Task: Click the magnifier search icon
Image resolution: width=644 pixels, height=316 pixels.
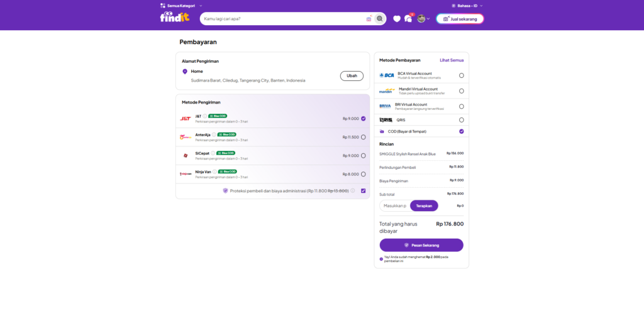Action: pos(380,19)
